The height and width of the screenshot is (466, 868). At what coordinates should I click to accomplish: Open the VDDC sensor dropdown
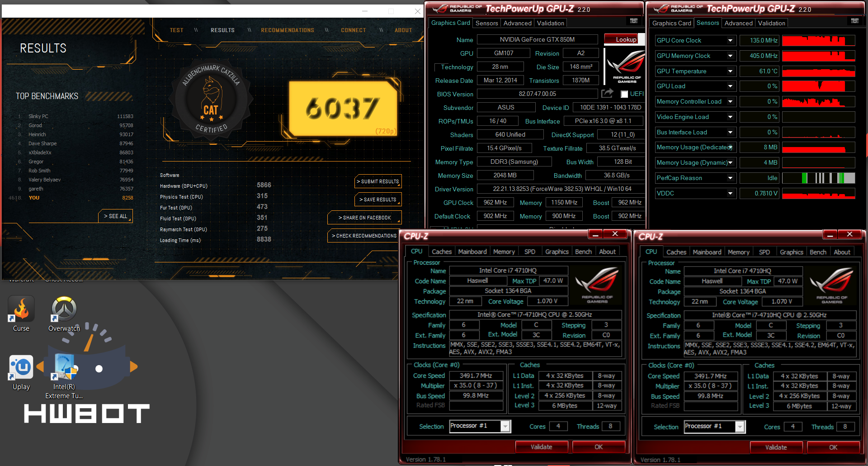(x=730, y=194)
